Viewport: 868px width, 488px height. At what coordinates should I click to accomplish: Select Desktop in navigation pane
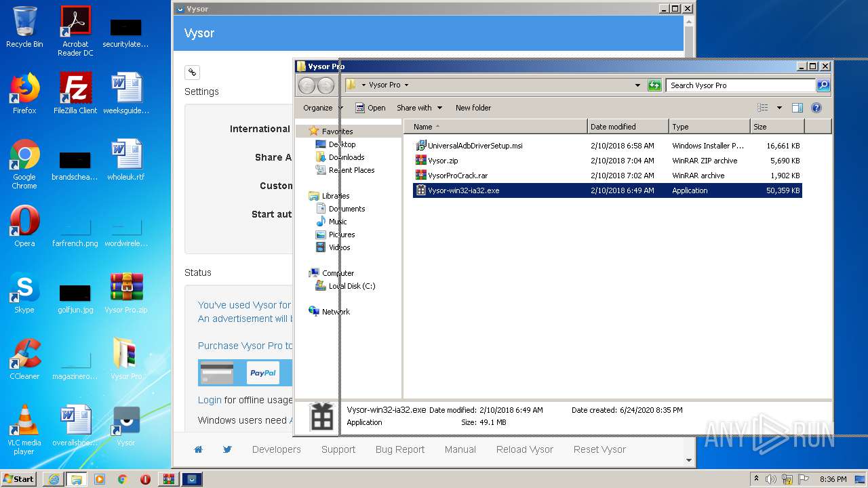342,144
